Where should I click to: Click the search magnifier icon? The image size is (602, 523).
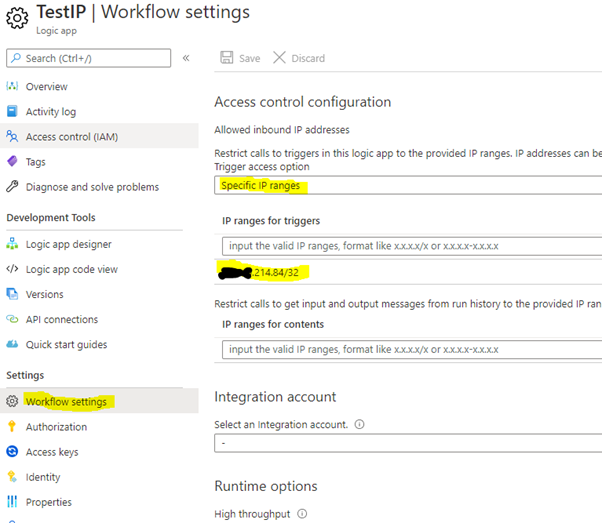tap(16, 58)
